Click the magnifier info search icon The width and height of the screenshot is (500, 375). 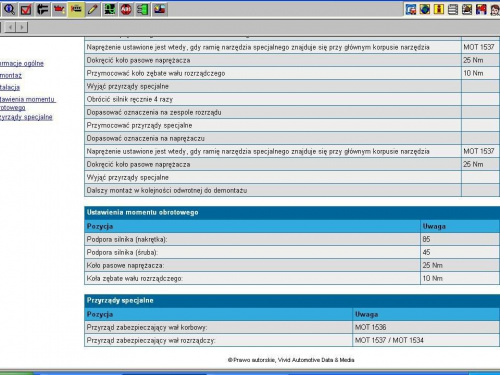(x=9, y=9)
